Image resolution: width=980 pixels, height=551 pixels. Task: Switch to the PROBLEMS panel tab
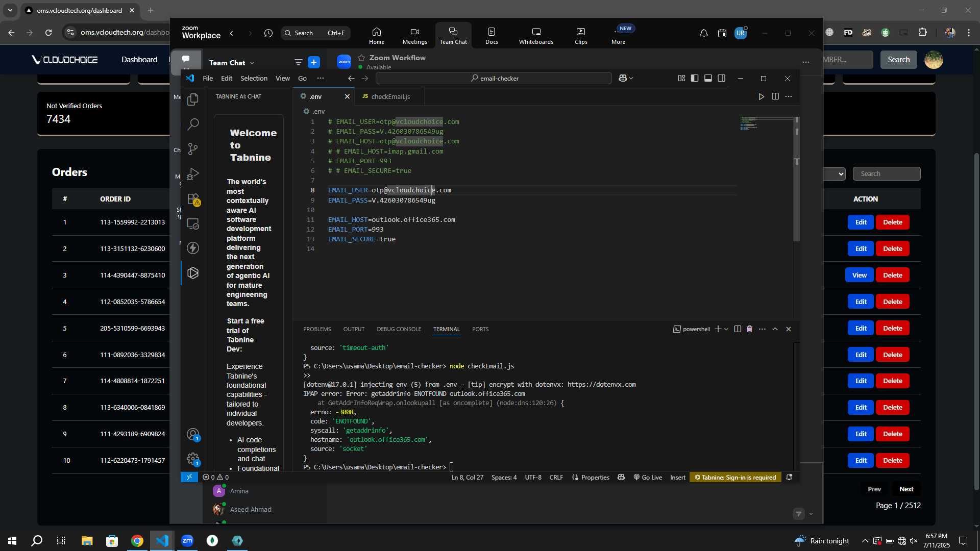coord(317,329)
